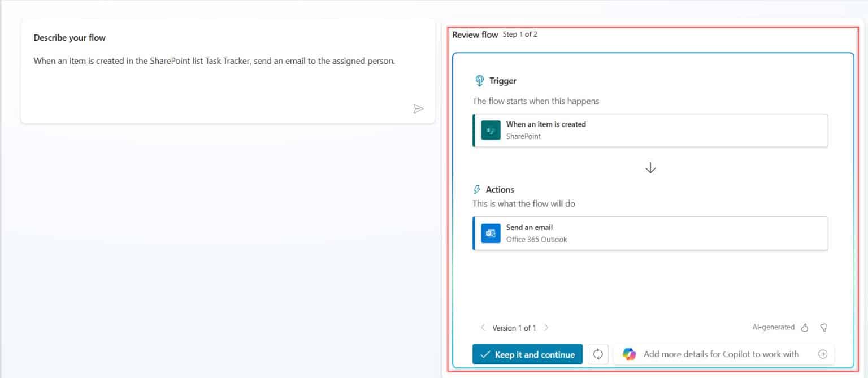The height and width of the screenshot is (378, 868).
Task: Click the down arrow between trigger and actions
Action: coord(650,168)
